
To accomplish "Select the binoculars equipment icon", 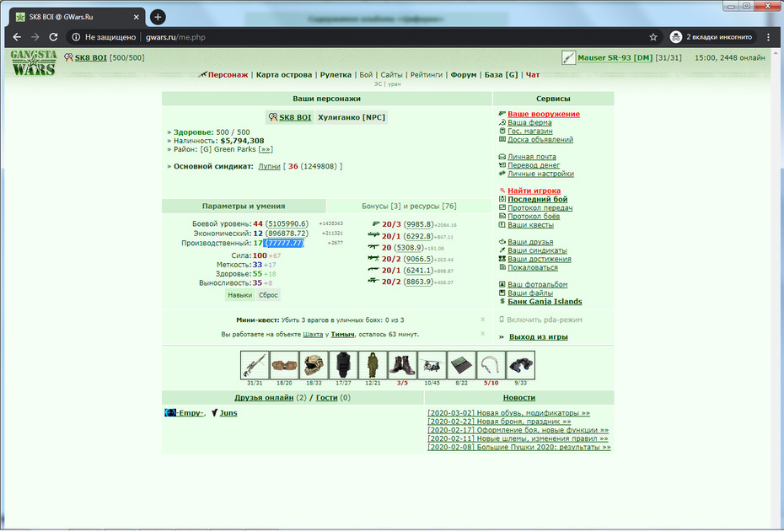I will click(520, 365).
